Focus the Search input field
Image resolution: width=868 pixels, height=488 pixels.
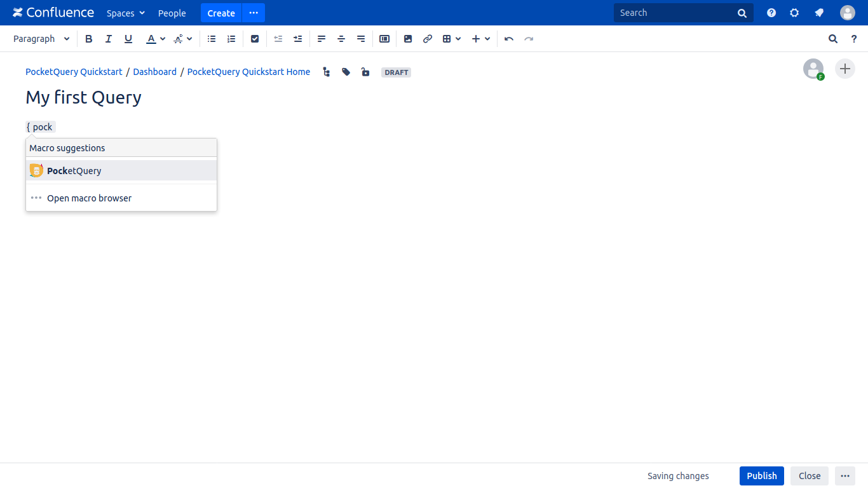tap(674, 13)
